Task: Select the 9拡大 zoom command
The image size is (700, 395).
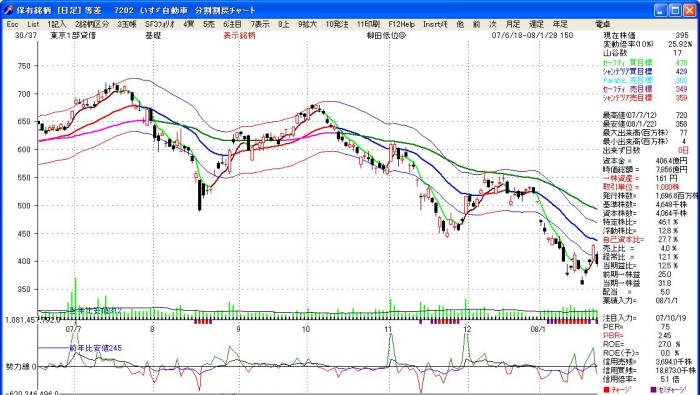Action: 307,25
